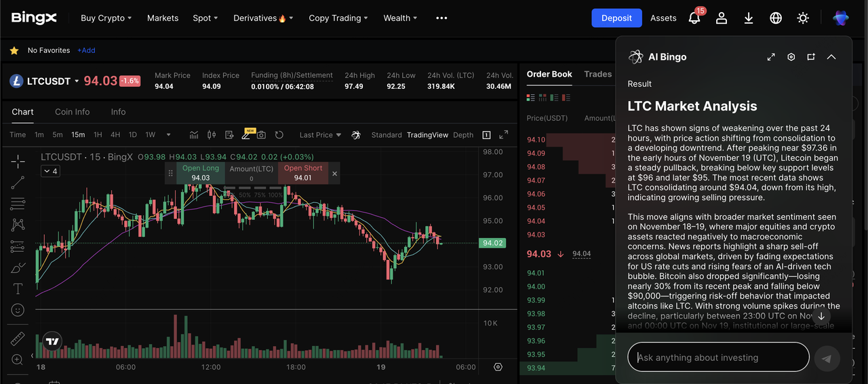Select the ruler measure tool
The width and height of the screenshot is (868, 384).
pyautogui.click(x=18, y=339)
